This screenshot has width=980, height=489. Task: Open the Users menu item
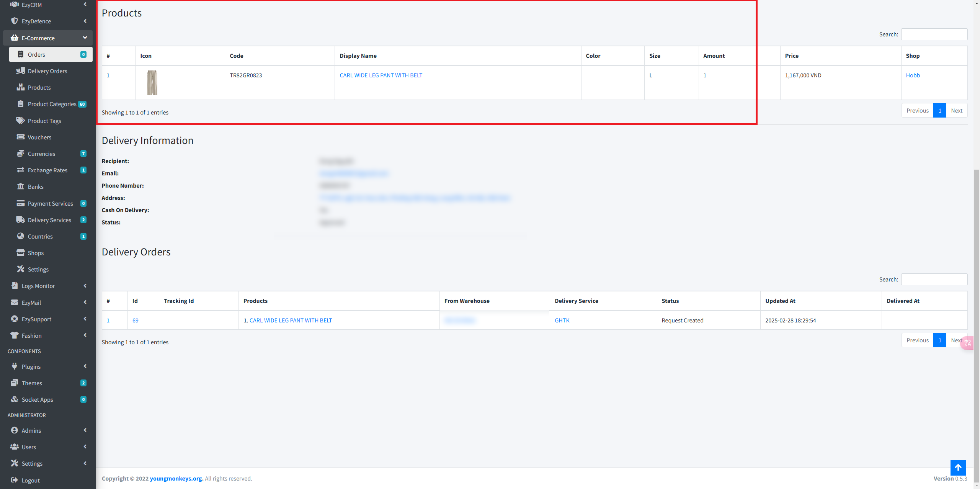pos(48,447)
